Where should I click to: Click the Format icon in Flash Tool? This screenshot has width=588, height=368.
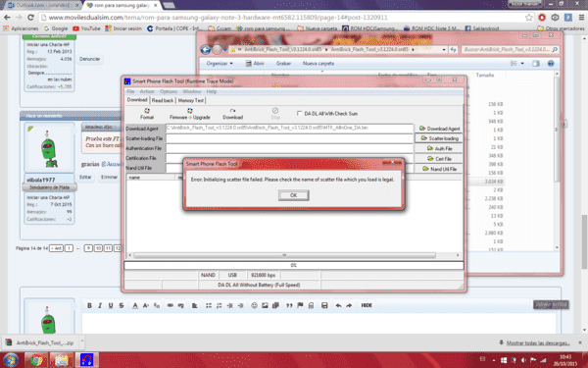pos(147,114)
